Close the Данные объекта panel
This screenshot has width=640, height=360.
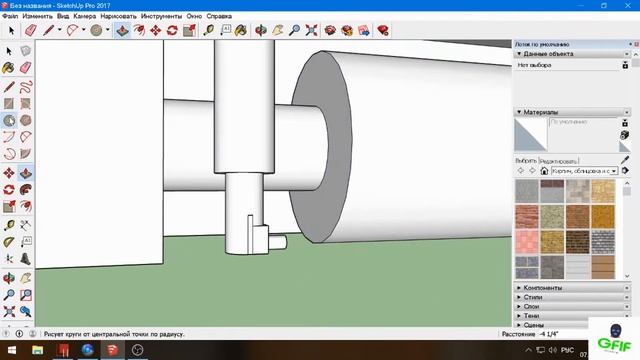click(627, 54)
